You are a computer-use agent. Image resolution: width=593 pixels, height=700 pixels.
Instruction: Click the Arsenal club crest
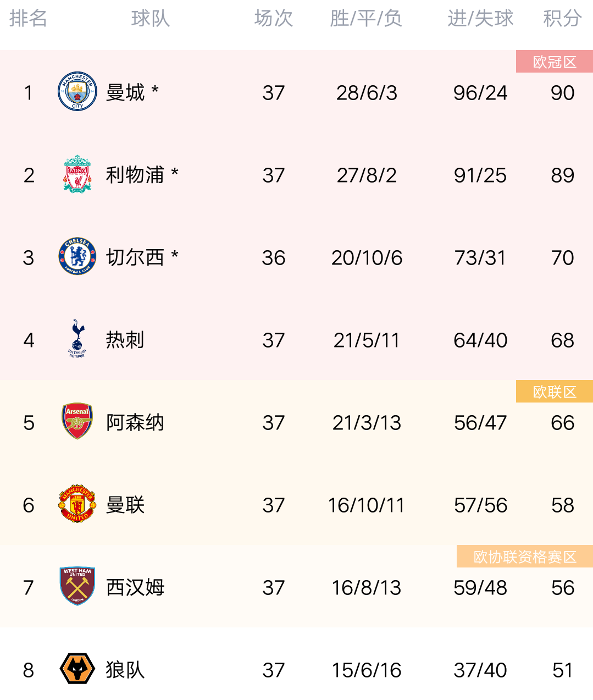pyautogui.click(x=77, y=421)
